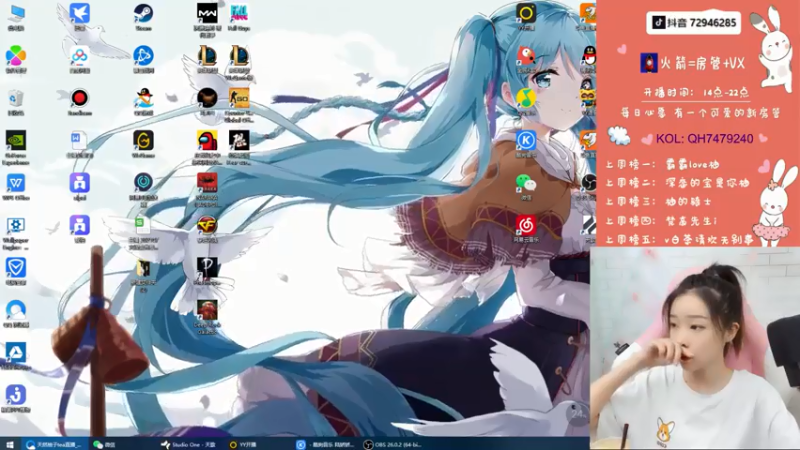Image resolution: width=800 pixels, height=450 pixels.
Task: Open the teal circular ring app icon
Action: (x=143, y=190)
